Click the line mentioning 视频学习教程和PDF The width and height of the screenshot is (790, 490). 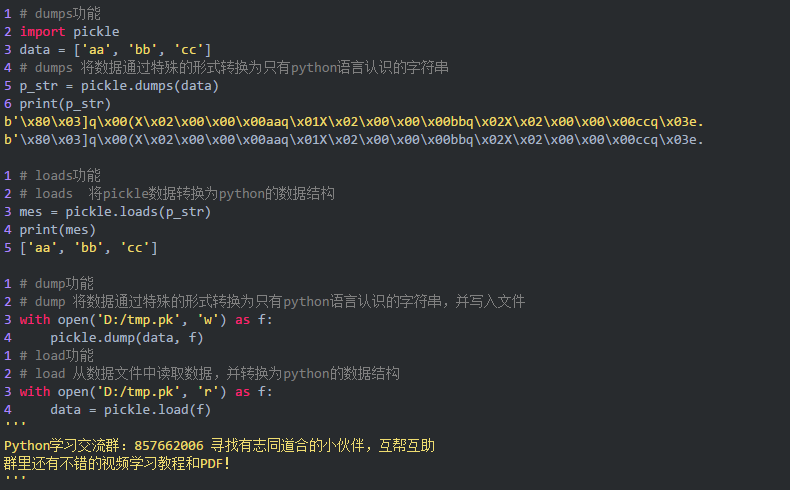[x=117, y=464]
